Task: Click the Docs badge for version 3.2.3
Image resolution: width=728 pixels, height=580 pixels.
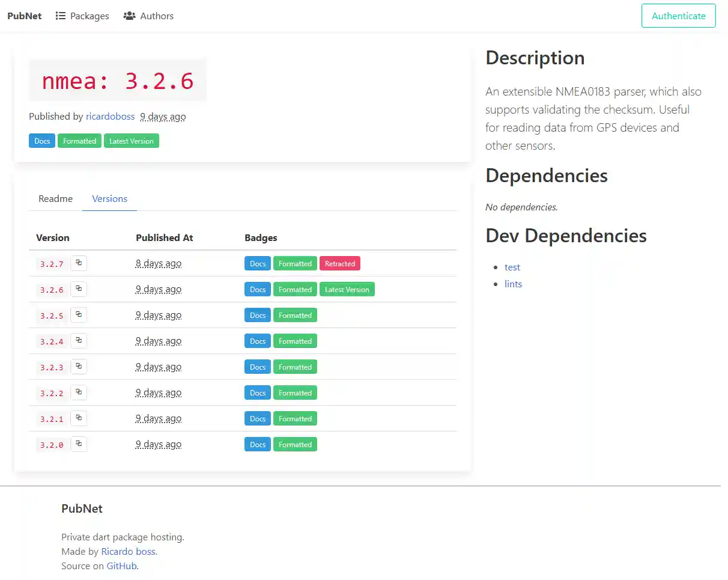Action: (257, 367)
